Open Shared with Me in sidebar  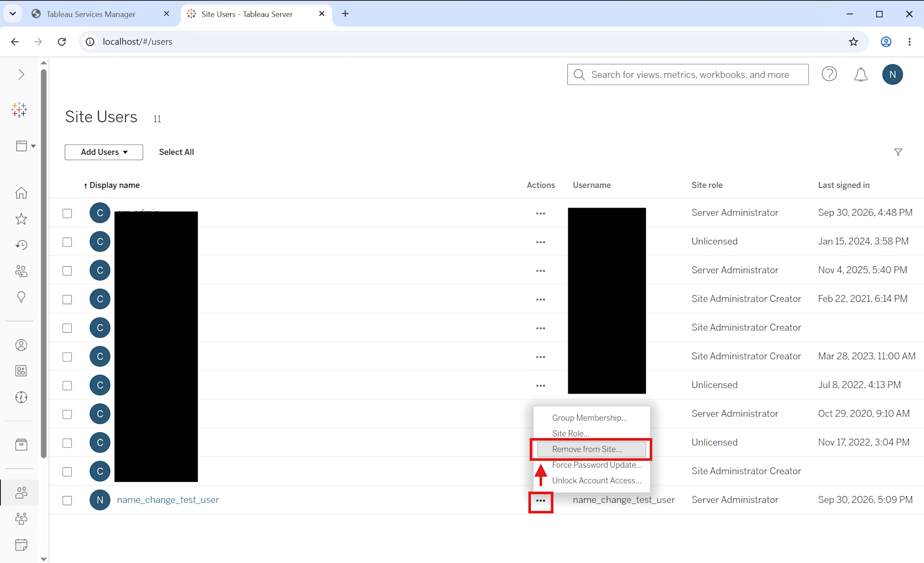click(21, 271)
